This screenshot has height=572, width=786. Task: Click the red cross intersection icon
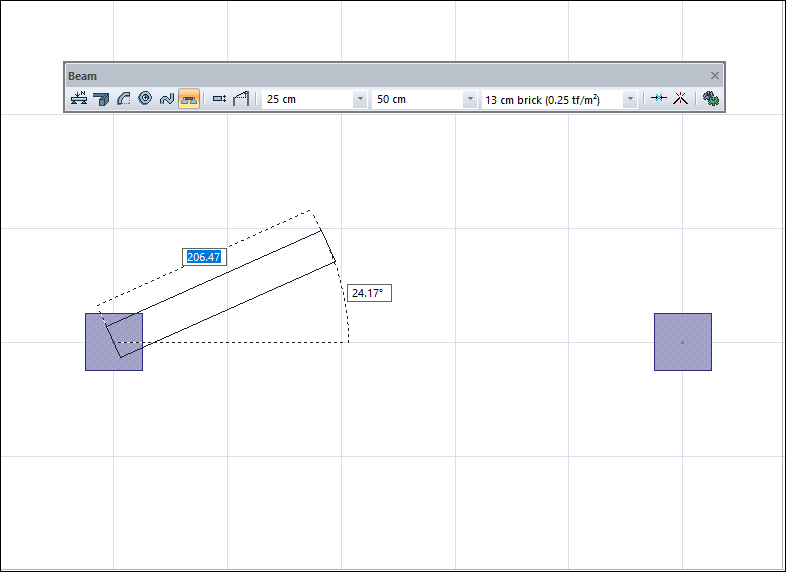click(x=680, y=99)
